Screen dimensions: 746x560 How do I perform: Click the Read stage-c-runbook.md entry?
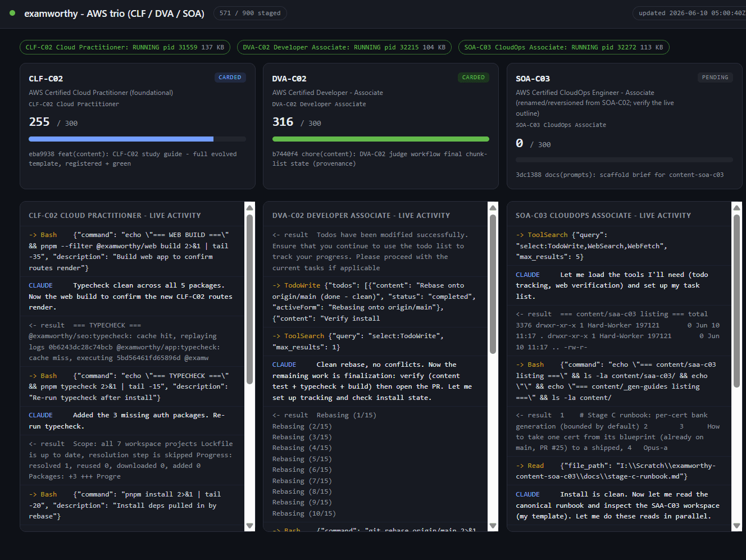619,471
